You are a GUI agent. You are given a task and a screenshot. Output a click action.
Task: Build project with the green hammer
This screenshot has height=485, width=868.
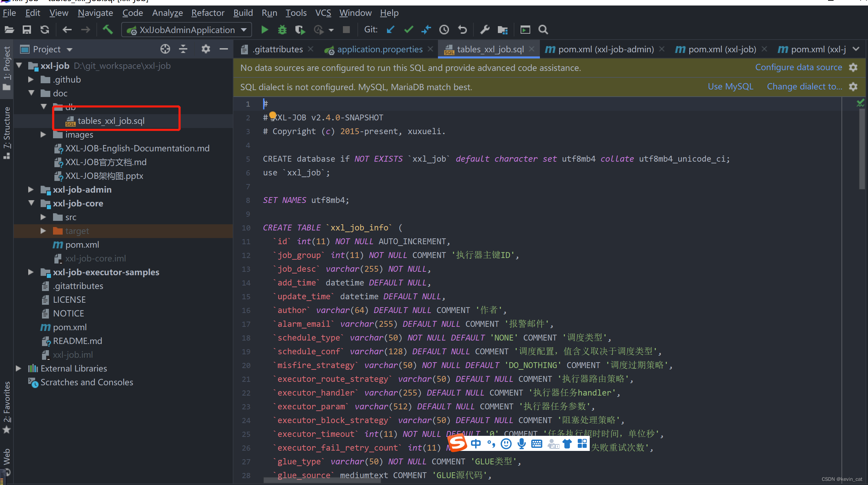108,30
